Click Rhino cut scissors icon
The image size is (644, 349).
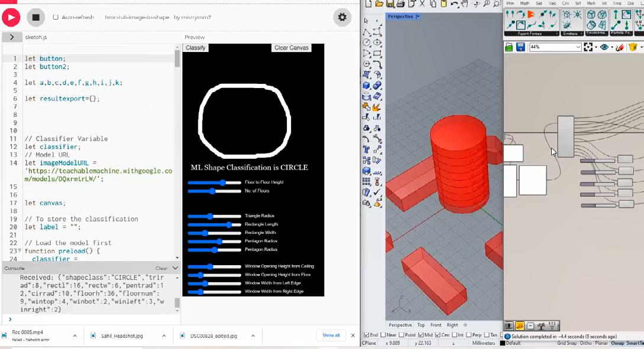422,4
